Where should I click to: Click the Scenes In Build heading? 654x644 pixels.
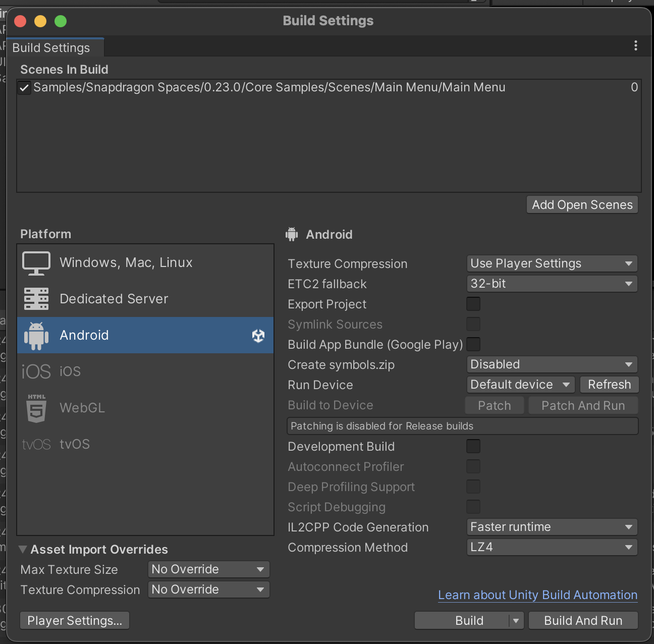[64, 70]
